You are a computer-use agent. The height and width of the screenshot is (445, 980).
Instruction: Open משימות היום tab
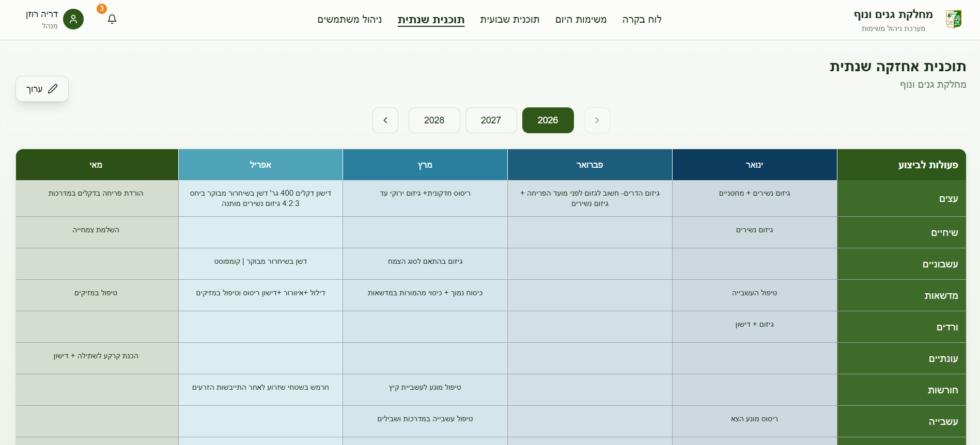[x=581, y=20]
